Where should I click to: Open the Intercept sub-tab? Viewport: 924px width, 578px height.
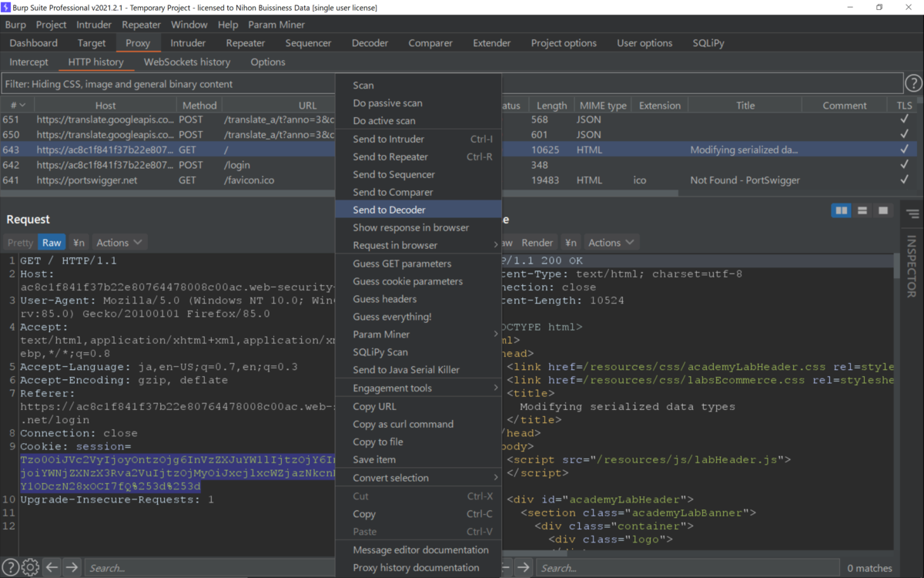coord(28,62)
